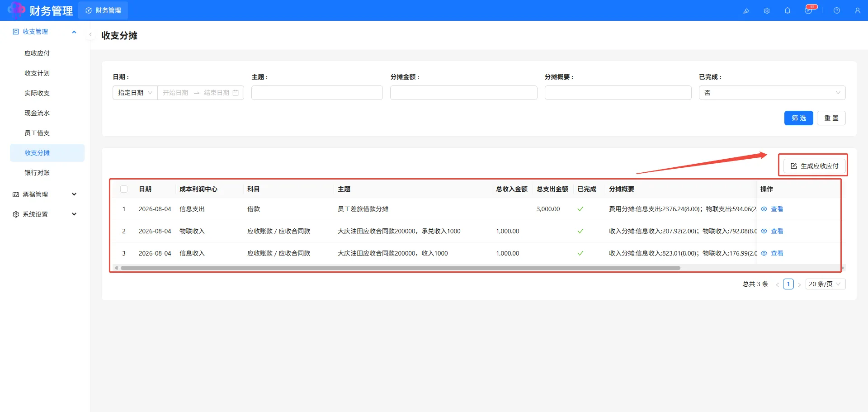
Task: Click the 3,000.00 expense amount
Action: coord(548,209)
